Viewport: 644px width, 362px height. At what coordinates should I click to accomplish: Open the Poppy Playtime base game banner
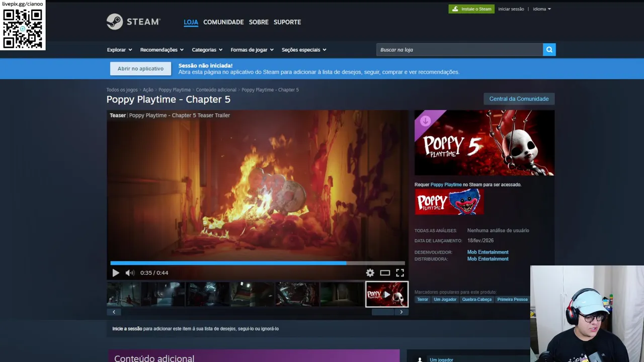449,202
